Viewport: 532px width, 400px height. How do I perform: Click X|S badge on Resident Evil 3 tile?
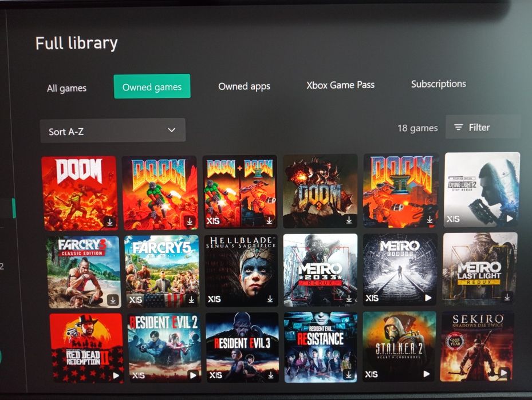[216, 375]
